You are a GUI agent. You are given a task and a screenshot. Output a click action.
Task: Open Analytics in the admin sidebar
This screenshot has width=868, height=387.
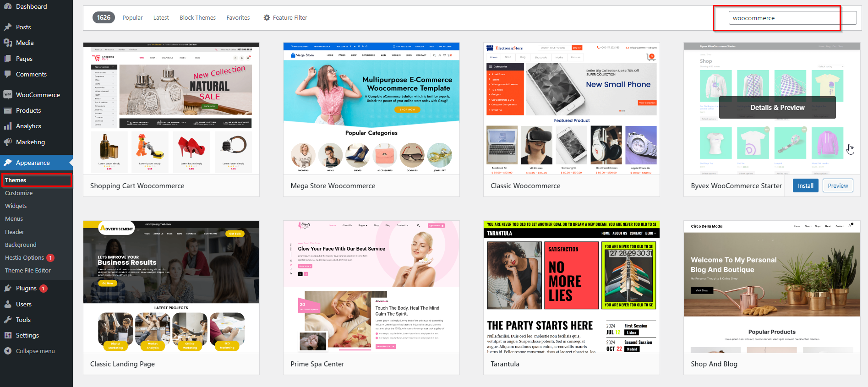tap(36, 126)
